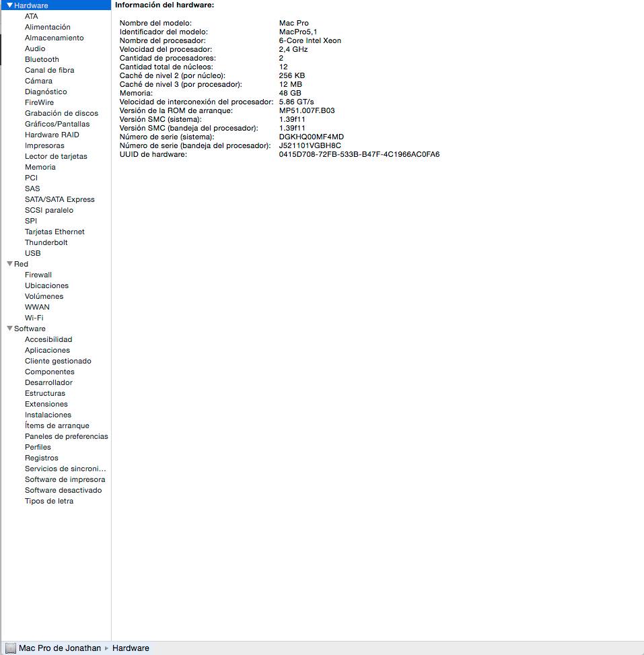Open Hardware RAID section

[x=52, y=135]
